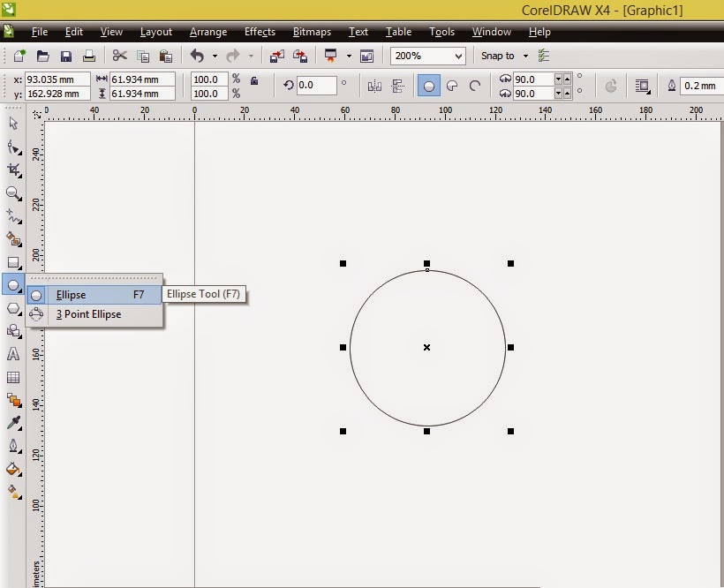724x588 pixels.
Task: Select the Table tool
Action: [x=13, y=377]
